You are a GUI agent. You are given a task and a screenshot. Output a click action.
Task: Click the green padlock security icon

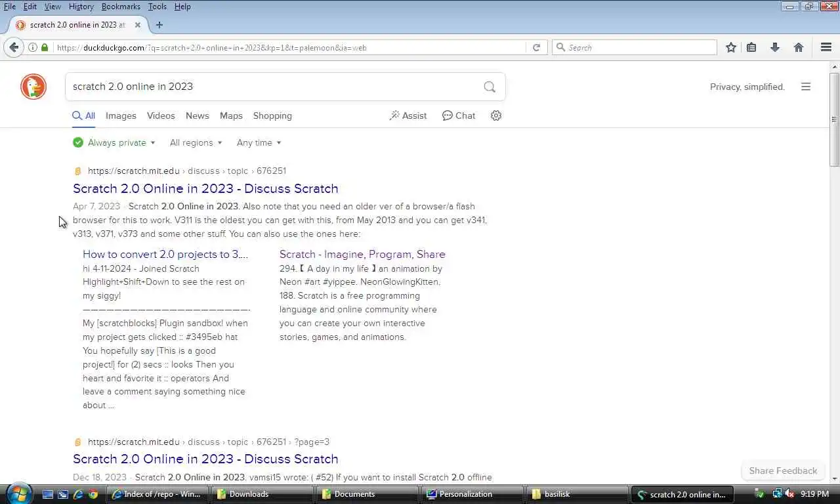point(45,47)
